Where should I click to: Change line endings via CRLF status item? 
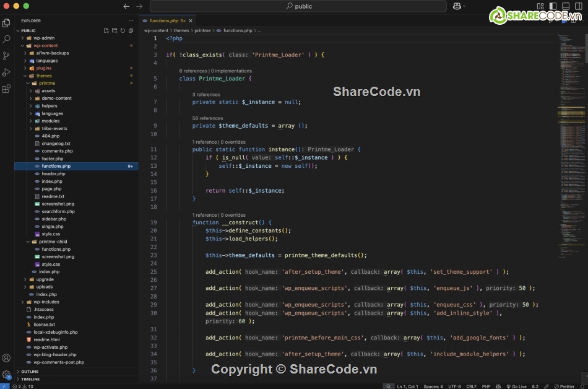[472, 387]
